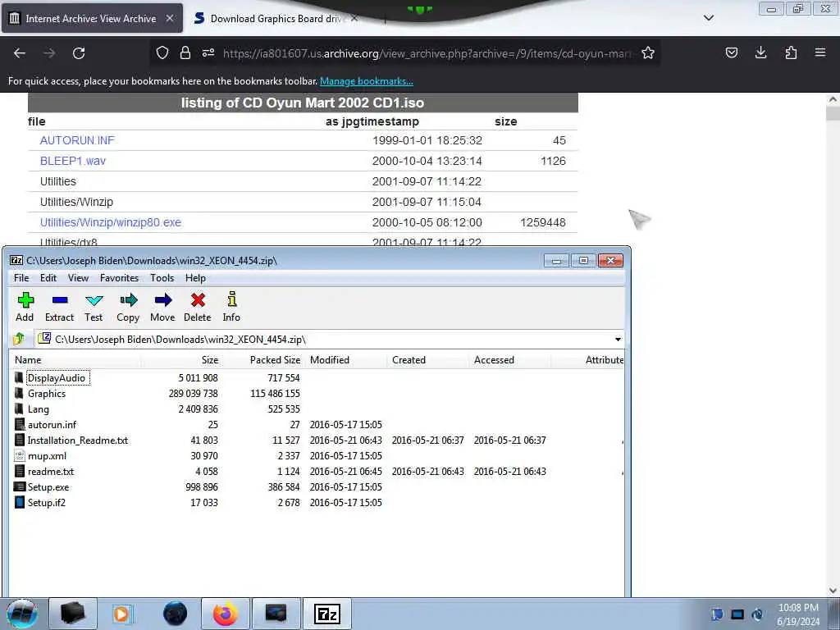Open Windows Start orb
Screen dimensions: 840x630
(22, 614)
